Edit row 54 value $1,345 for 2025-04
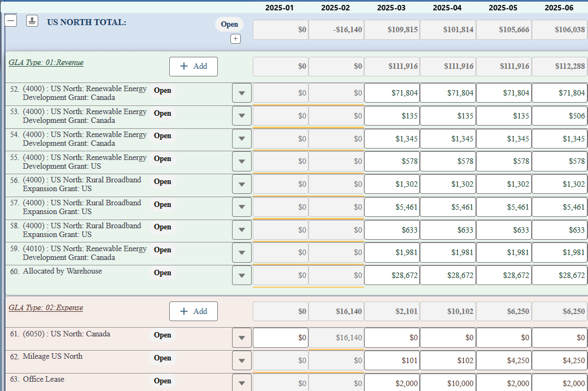This screenshot has height=391, width=588. click(448, 139)
